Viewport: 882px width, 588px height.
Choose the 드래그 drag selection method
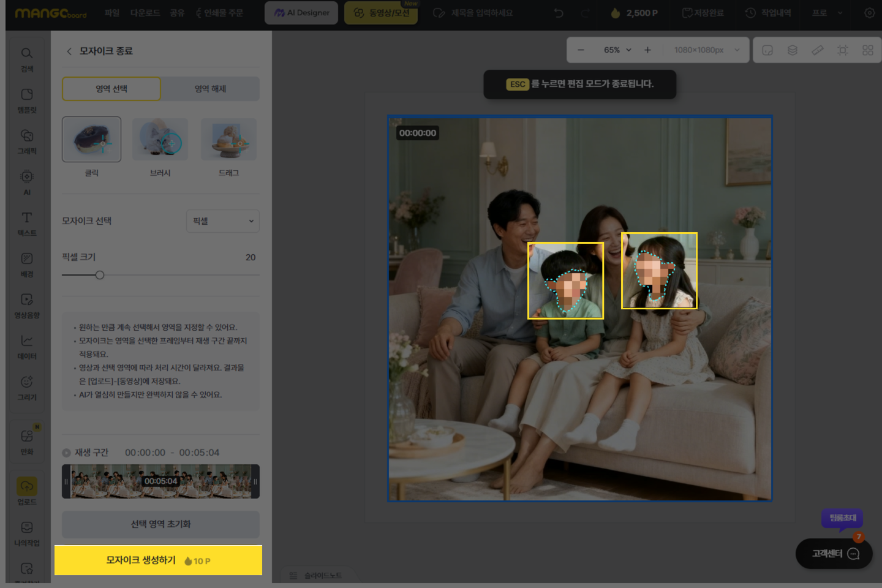click(x=228, y=140)
